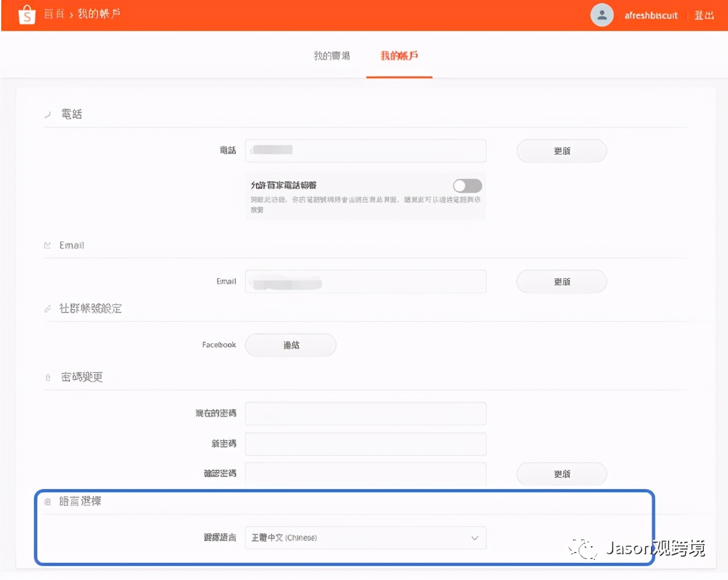Click 登出 to log out
This screenshot has height=580, width=728.
click(705, 15)
